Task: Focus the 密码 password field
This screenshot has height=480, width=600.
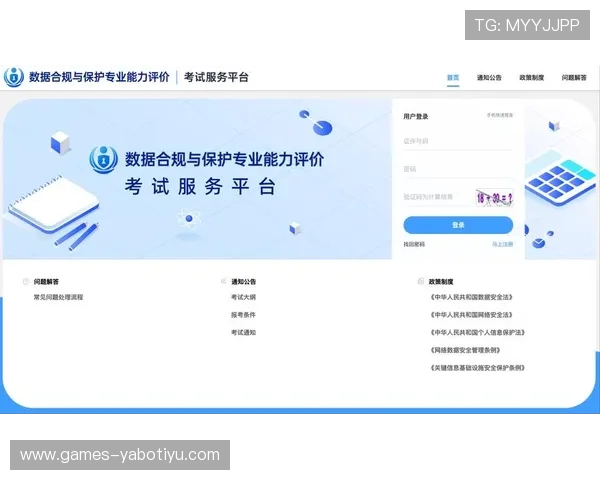Action: pyautogui.click(x=458, y=169)
